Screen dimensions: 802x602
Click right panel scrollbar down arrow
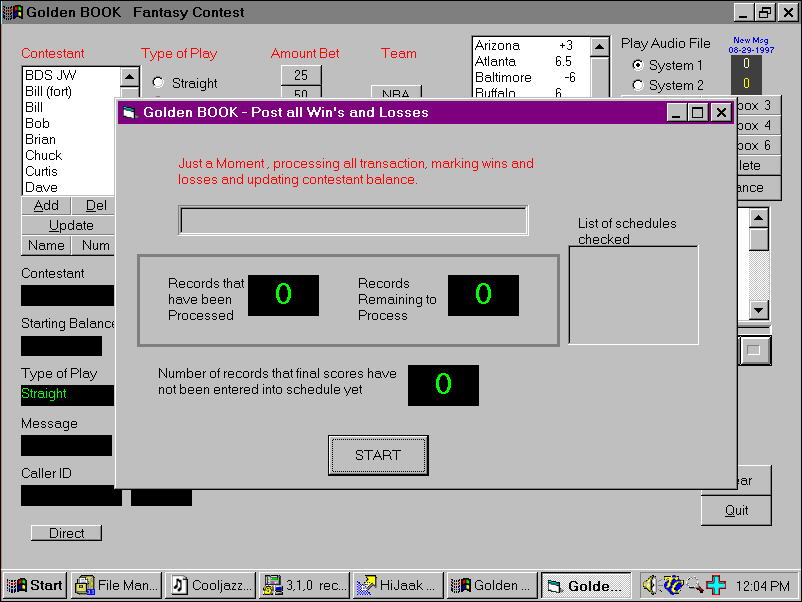(759, 309)
